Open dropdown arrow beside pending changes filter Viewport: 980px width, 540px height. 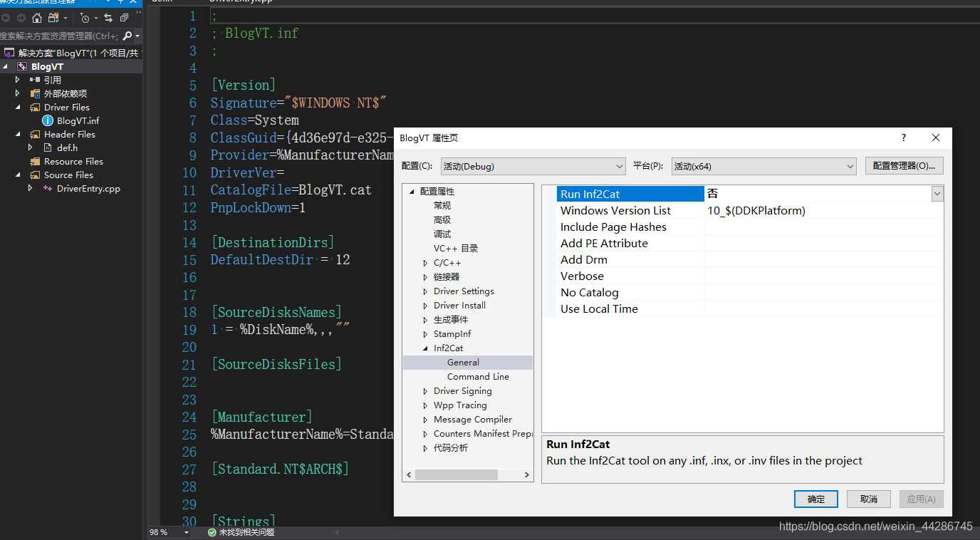(x=95, y=18)
